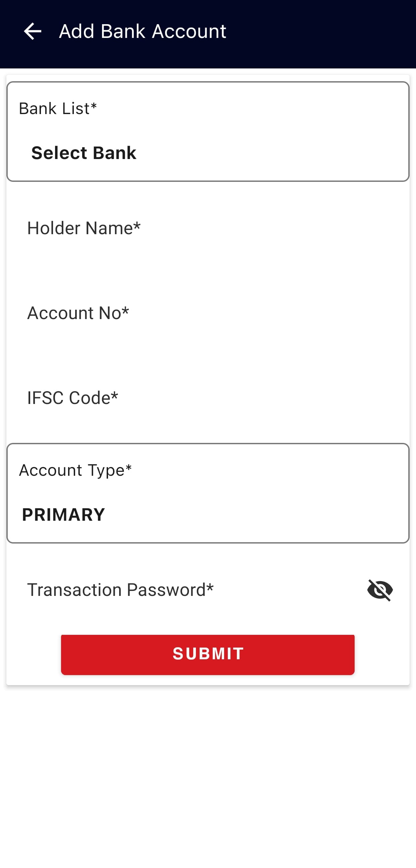Click empty space right of Select Bank
Image resolution: width=416 pixels, height=868 pixels.
269,153
